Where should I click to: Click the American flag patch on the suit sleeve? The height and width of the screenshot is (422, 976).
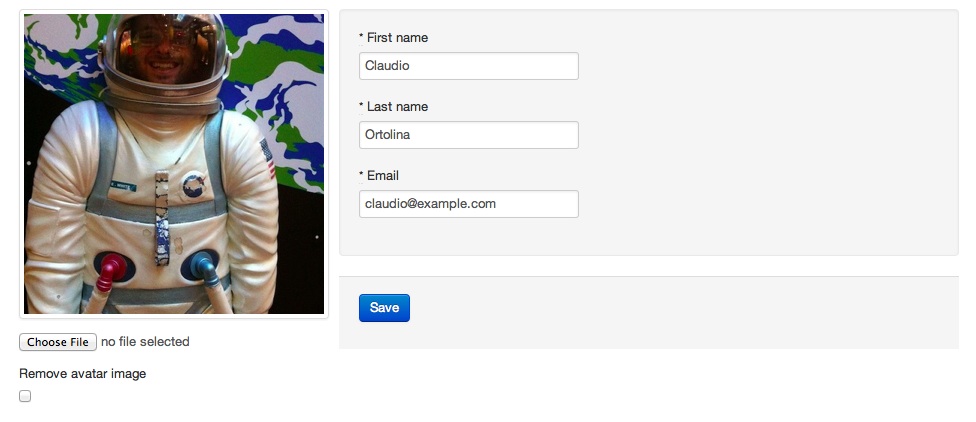pos(268,157)
